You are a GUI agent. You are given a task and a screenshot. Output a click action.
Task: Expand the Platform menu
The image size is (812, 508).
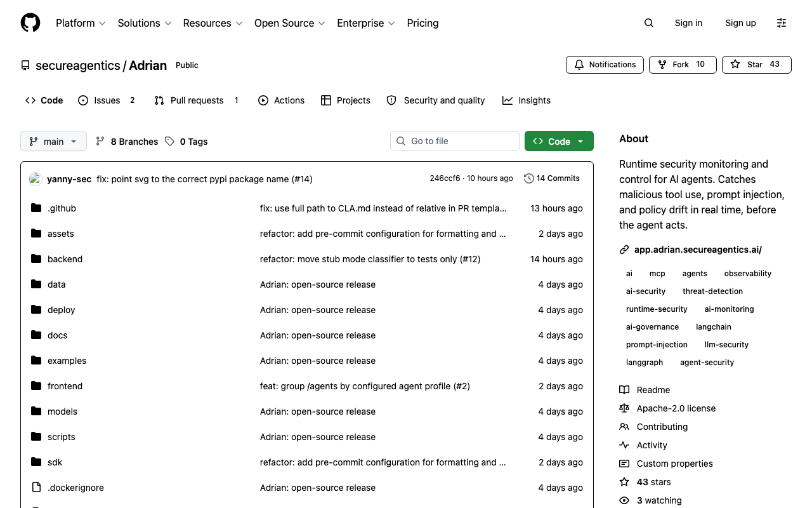coord(81,23)
